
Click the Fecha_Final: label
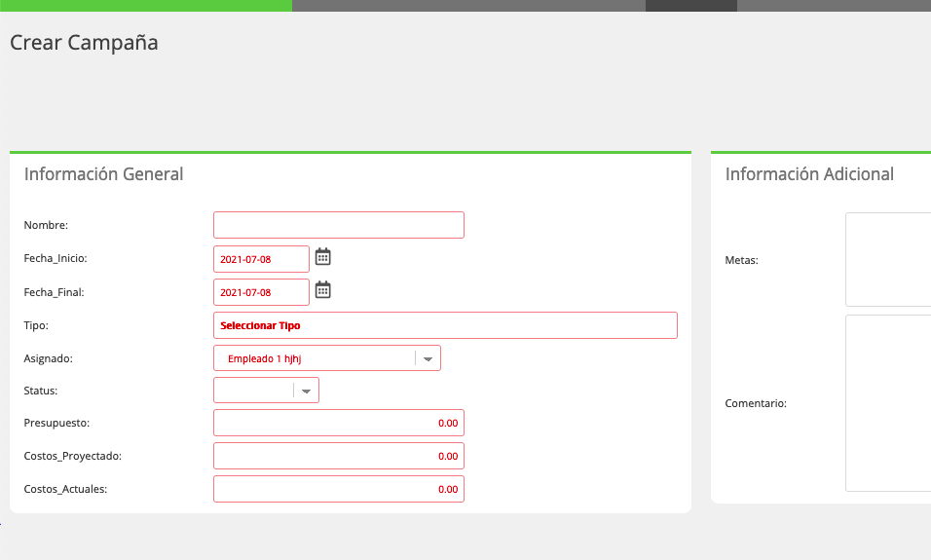tap(54, 292)
